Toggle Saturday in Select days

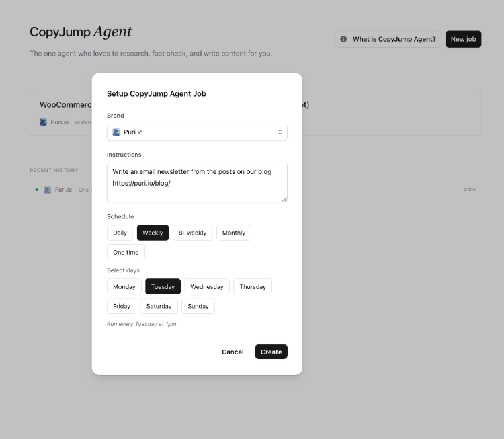point(159,306)
